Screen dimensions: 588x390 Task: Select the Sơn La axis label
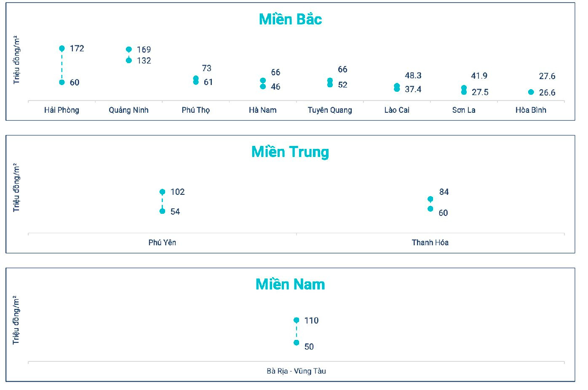[x=463, y=110]
